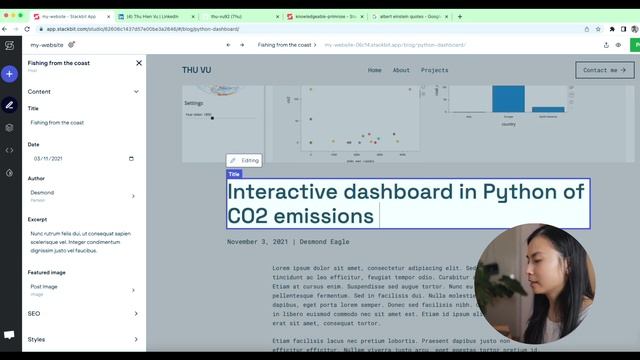
Task: Click the browser address bar URL
Action: pos(143,29)
